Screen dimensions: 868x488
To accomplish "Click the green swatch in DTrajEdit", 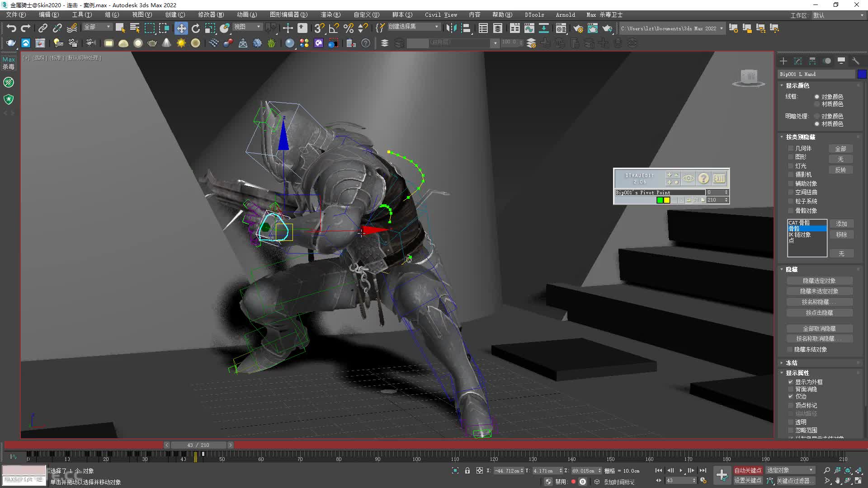I will (660, 200).
